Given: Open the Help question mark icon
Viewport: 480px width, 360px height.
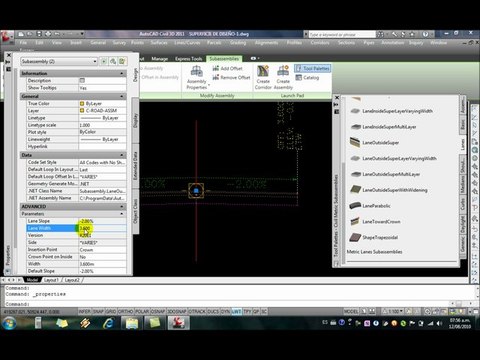Looking at the screenshot, I should click(x=425, y=34).
